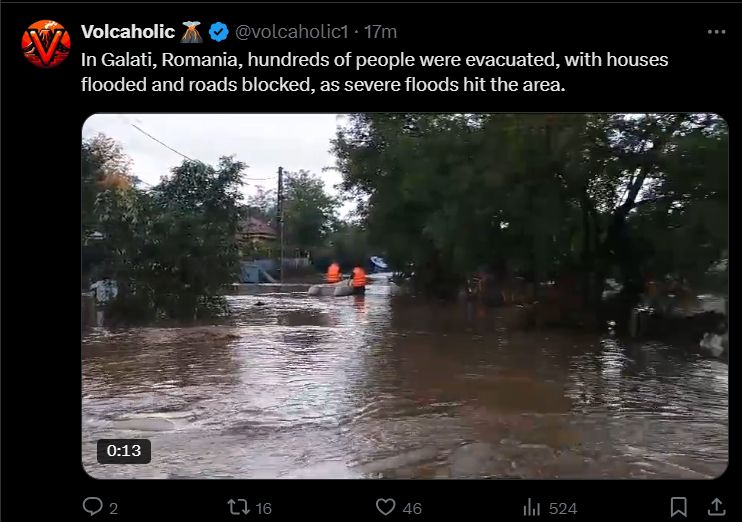742x522 pixels.
Task: Open the Volcaholic profile avatar
Action: [46, 44]
